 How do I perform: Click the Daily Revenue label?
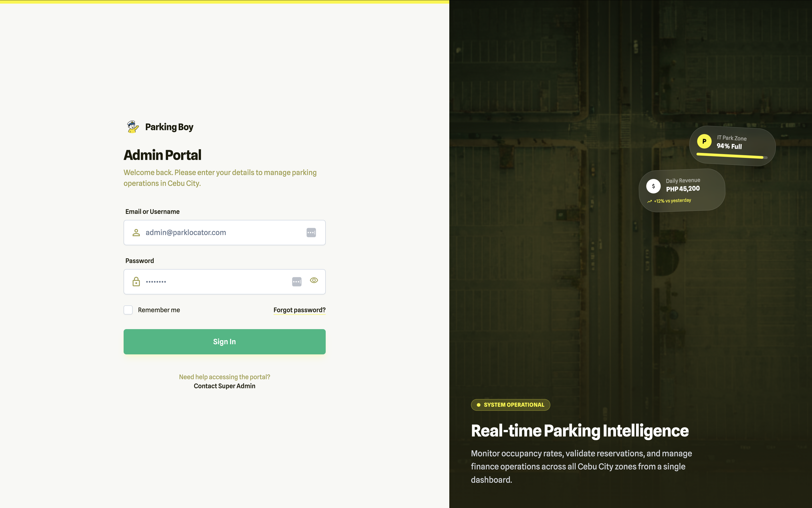click(683, 180)
